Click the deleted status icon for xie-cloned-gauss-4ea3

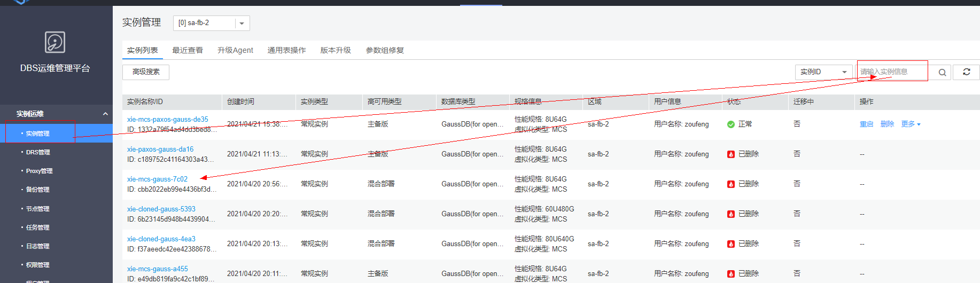click(731, 244)
